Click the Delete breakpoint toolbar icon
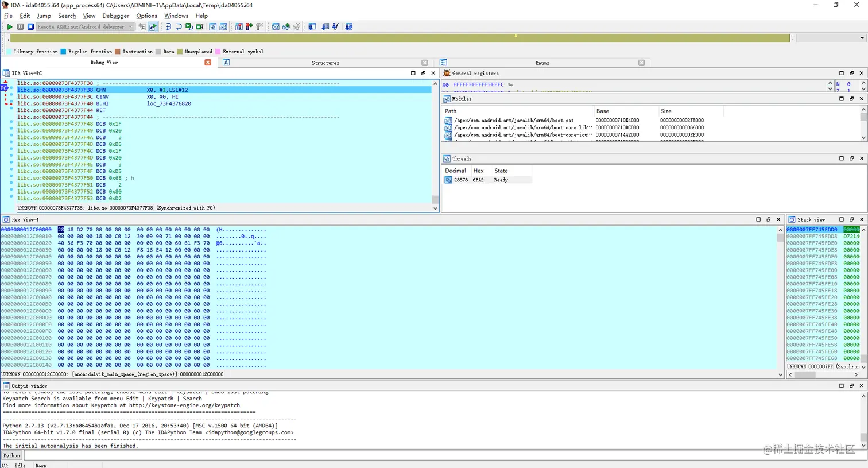868x468 pixels. click(x=259, y=26)
